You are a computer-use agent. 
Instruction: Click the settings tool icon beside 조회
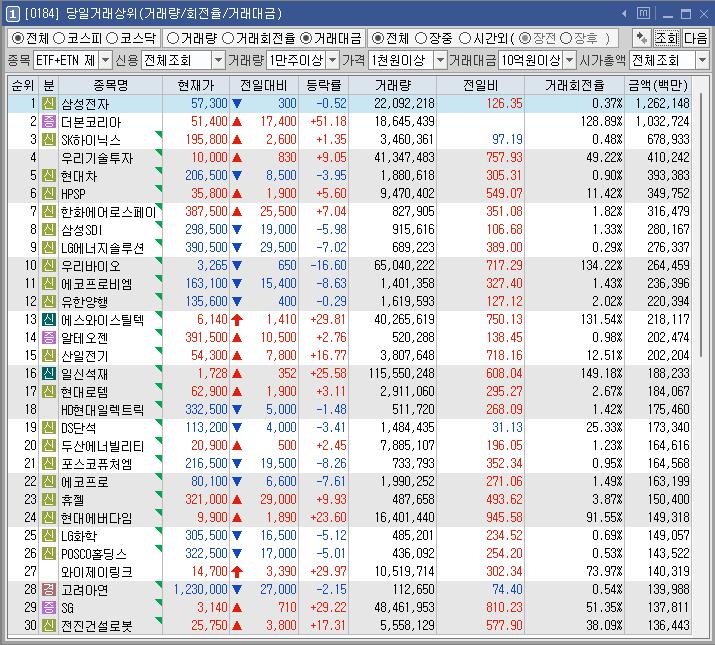click(x=642, y=38)
